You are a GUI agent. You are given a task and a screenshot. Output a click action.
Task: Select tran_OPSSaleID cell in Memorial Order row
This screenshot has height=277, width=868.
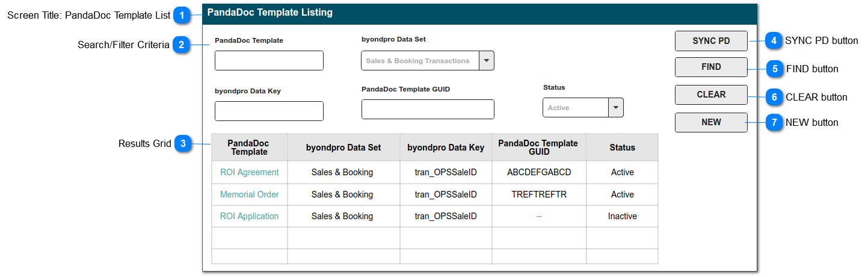446,195
